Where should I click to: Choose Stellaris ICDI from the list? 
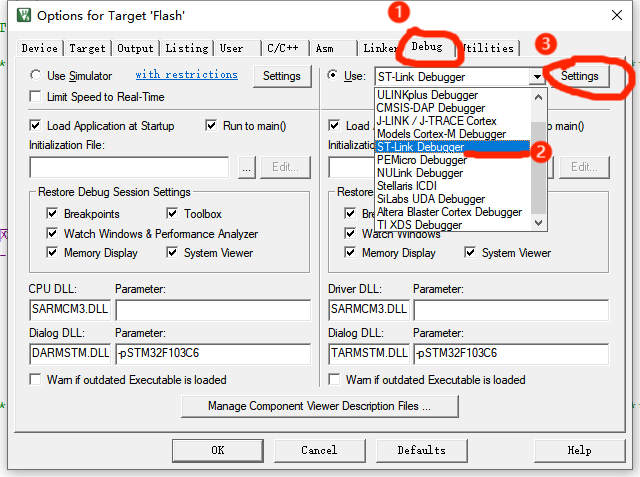(453, 186)
